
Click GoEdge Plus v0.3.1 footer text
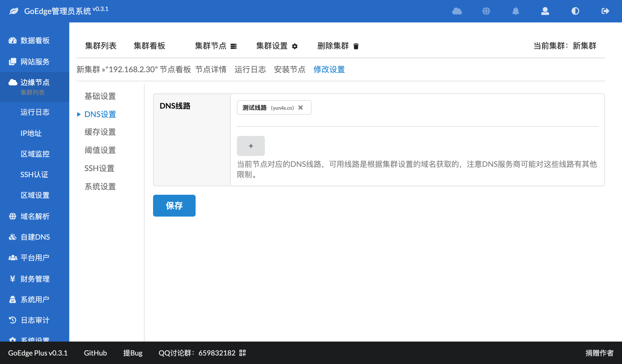click(38, 353)
